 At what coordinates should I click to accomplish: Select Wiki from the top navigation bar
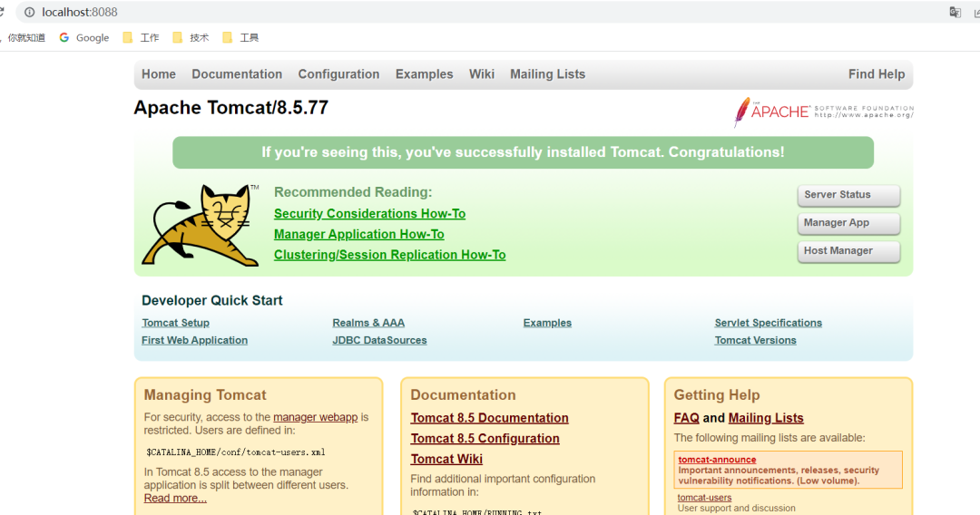pyautogui.click(x=481, y=74)
